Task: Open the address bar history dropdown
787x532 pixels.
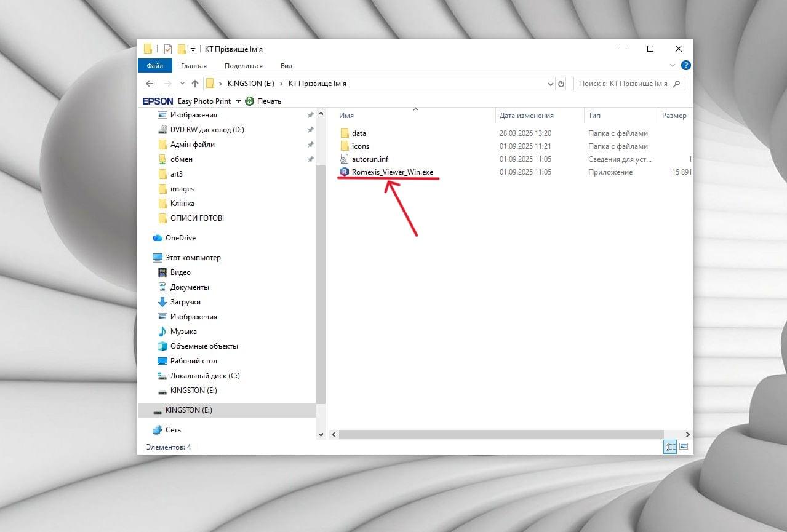Action: [550, 84]
